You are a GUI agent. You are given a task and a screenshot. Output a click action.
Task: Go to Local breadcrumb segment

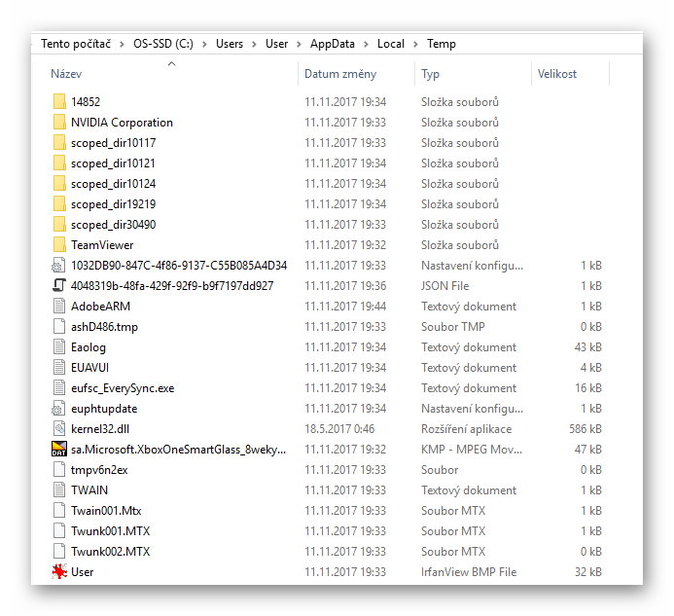tap(391, 44)
